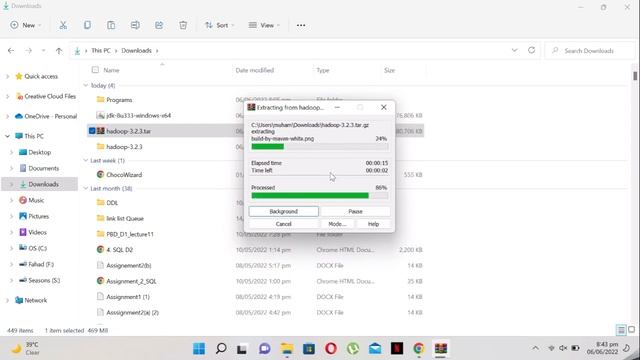
Task: Click the Cancel button in extraction dialog
Action: pos(284,224)
